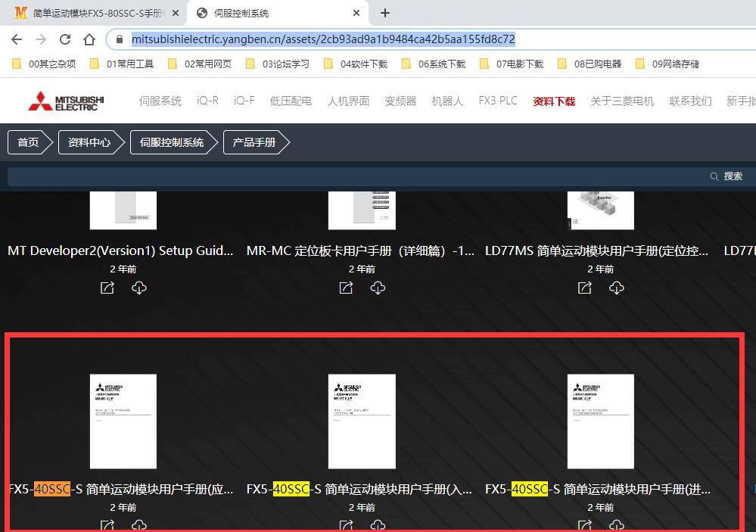This screenshot has height=532, width=756.
Task: Open the 伺服系统 navigation menu
Action: [160, 101]
